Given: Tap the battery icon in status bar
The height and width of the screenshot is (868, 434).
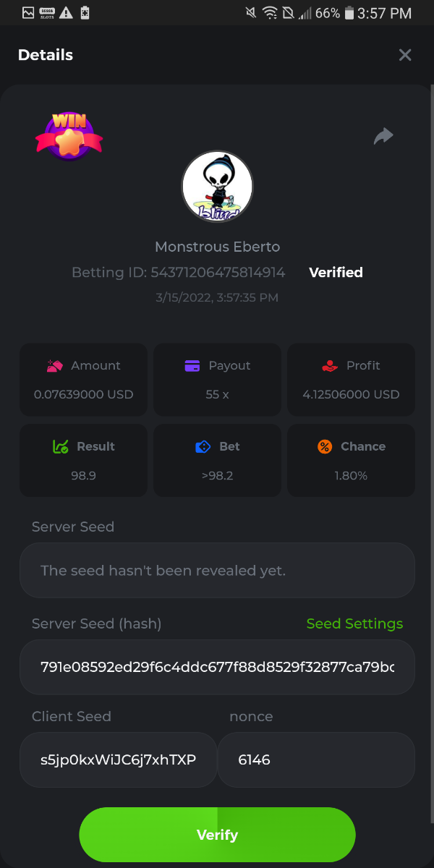Looking at the screenshot, I should point(350,13).
